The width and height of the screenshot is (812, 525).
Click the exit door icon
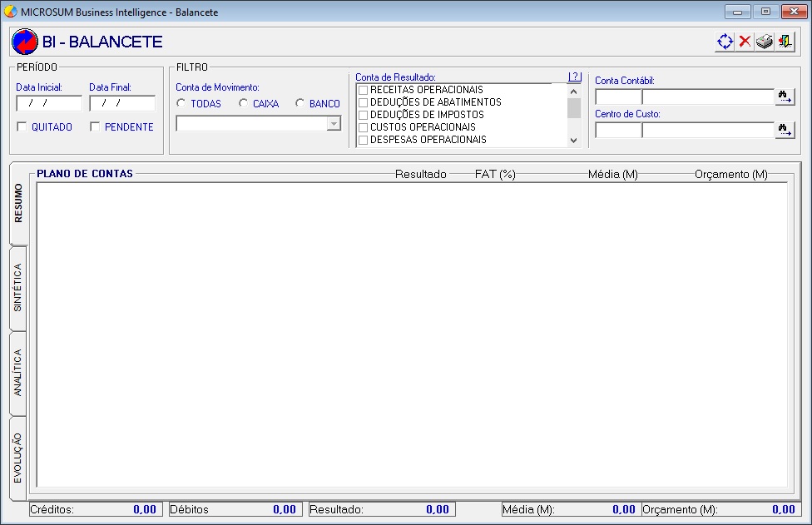coord(785,42)
